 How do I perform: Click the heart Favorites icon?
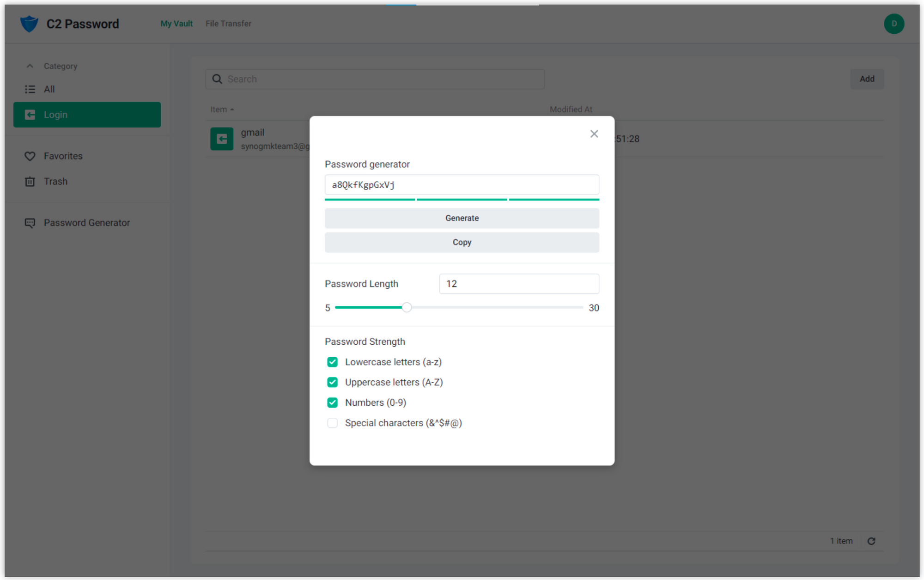click(30, 156)
